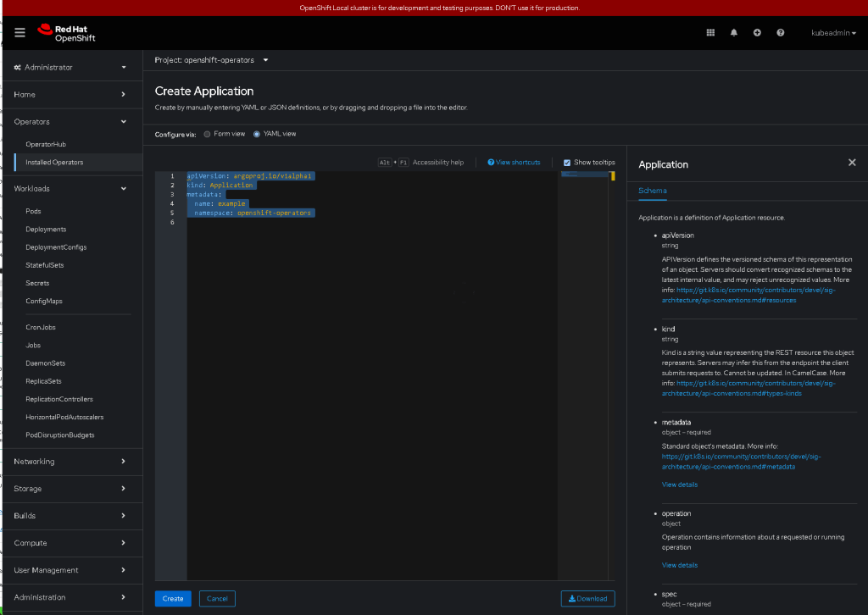Image resolution: width=868 pixels, height=615 pixels.
Task: Open the api-conventions metadata link
Action: pos(741,461)
